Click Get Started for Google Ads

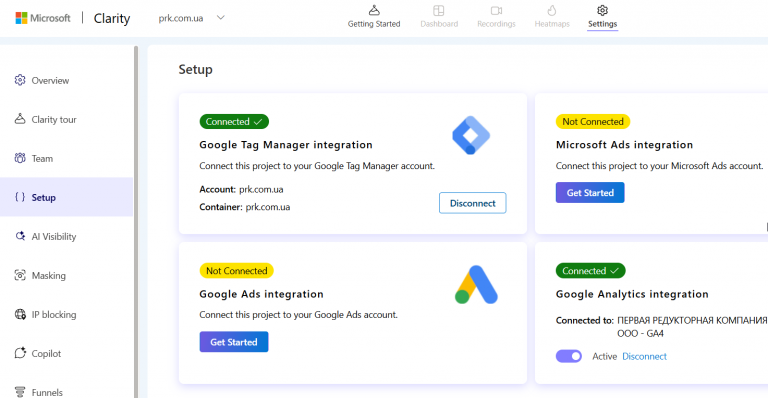234,342
